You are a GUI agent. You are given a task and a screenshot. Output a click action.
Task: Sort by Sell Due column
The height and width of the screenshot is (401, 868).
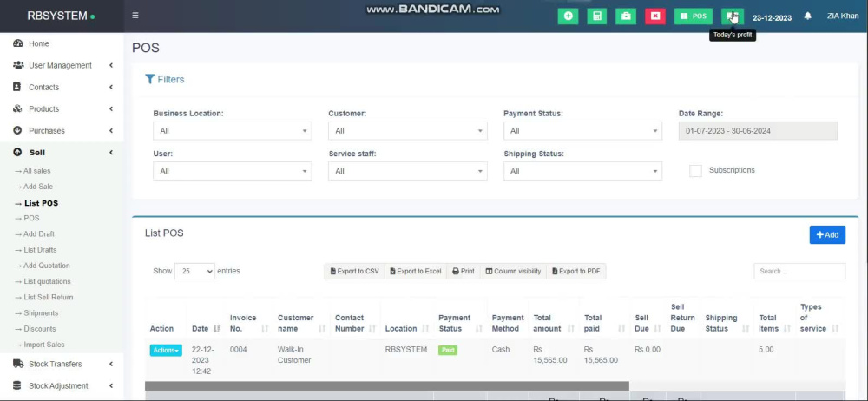tap(648, 323)
